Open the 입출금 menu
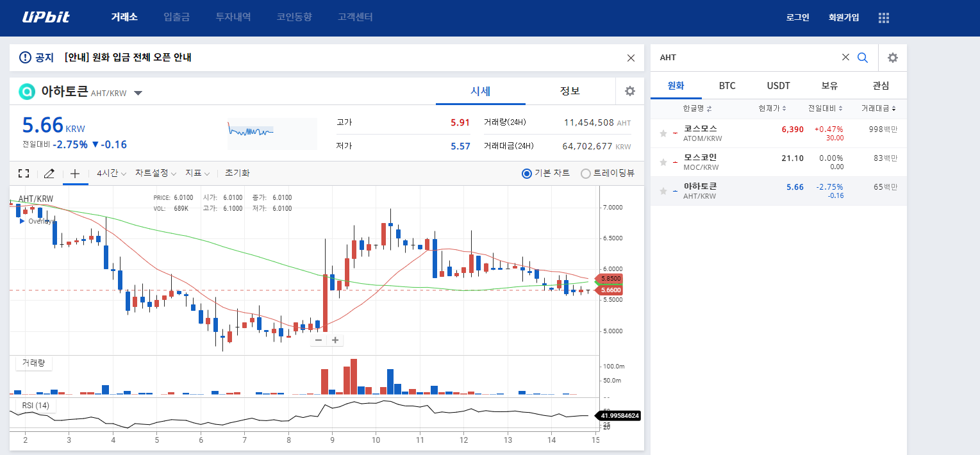Screen dimensions: 980x455 (177, 17)
